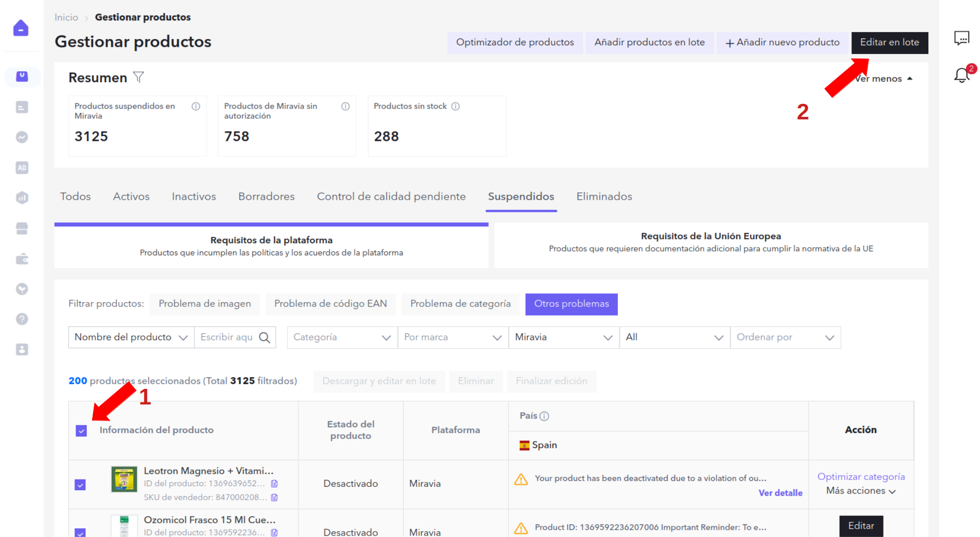Screen dimensions: 980x537
Task: Click the filter funnel beside Resumen
Action: point(138,77)
